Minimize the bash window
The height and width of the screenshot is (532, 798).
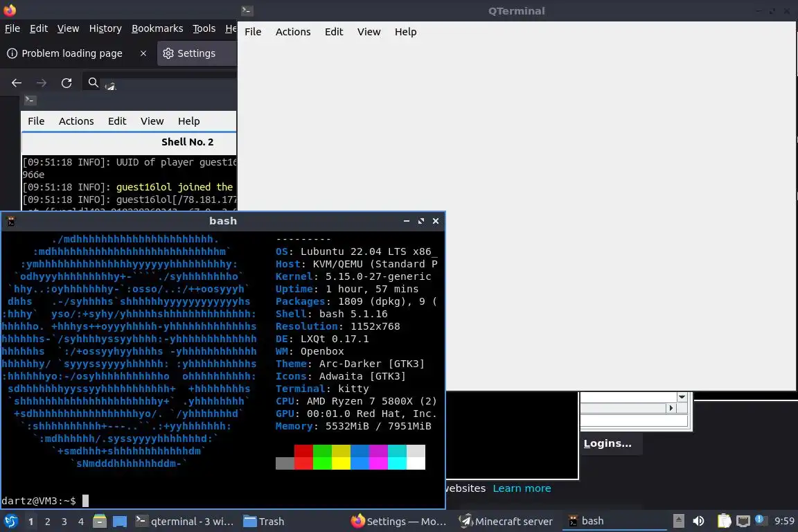point(406,221)
